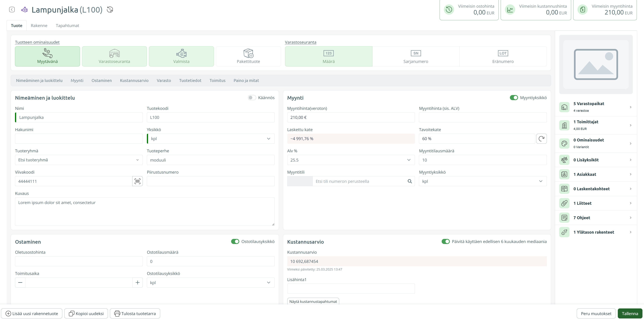This screenshot has height=320, width=644.
Task: Click the barcode scan icon next to Viivakoodi
Action: (x=138, y=181)
